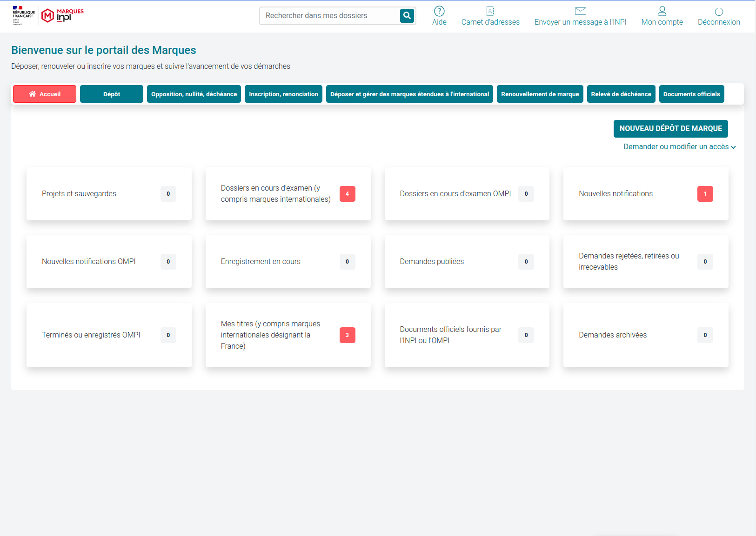Open Demandes archivées card

[646, 335]
